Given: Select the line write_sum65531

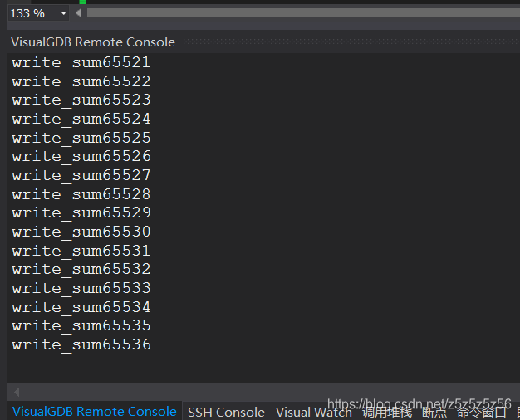Looking at the screenshot, I should point(81,251).
